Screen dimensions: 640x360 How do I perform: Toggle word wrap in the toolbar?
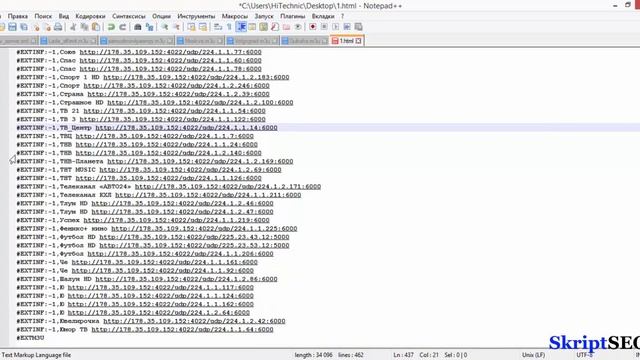pos(218,27)
